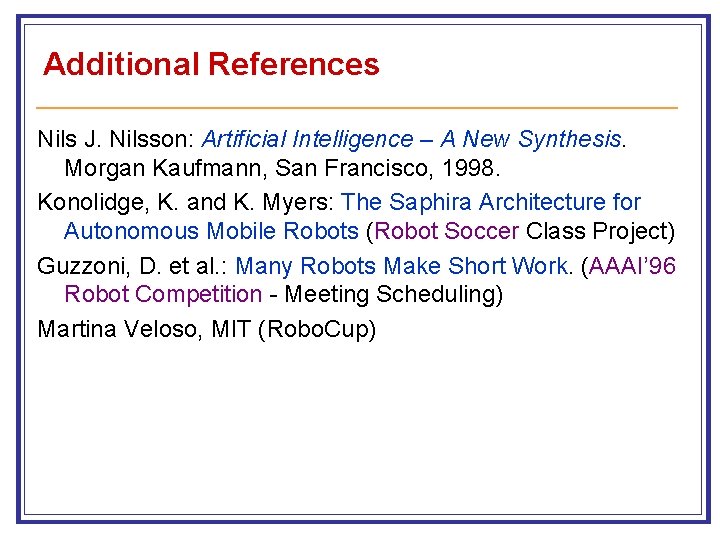This screenshot has width=720, height=540.
Task: Click the Robo.Cup text in parentheses
Action: [x=317, y=329]
